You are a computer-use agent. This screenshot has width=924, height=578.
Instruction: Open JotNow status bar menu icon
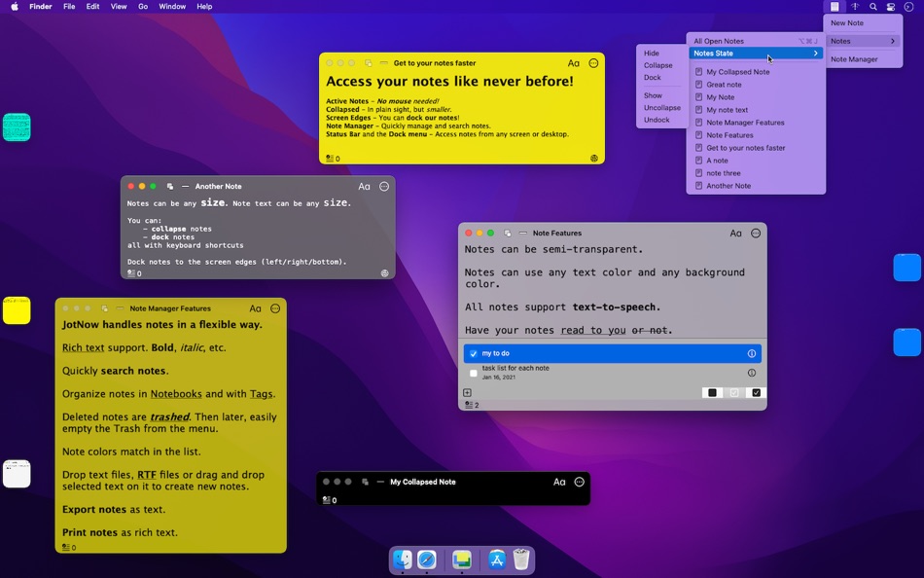(835, 7)
